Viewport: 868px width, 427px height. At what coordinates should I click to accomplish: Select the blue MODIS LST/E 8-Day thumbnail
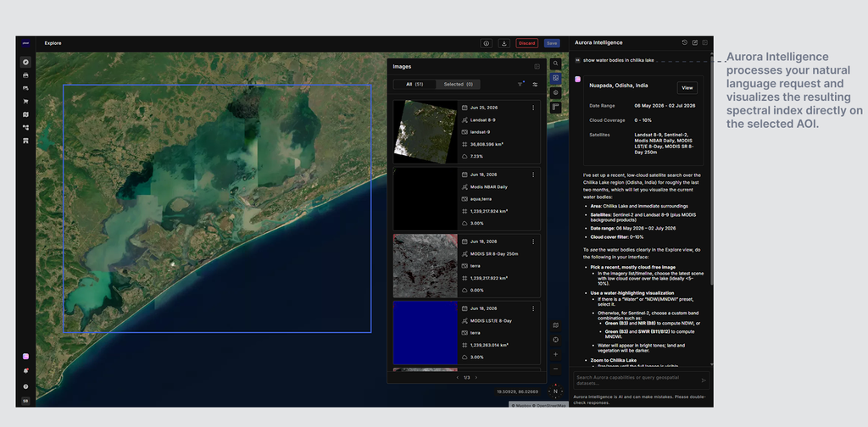[426, 333]
